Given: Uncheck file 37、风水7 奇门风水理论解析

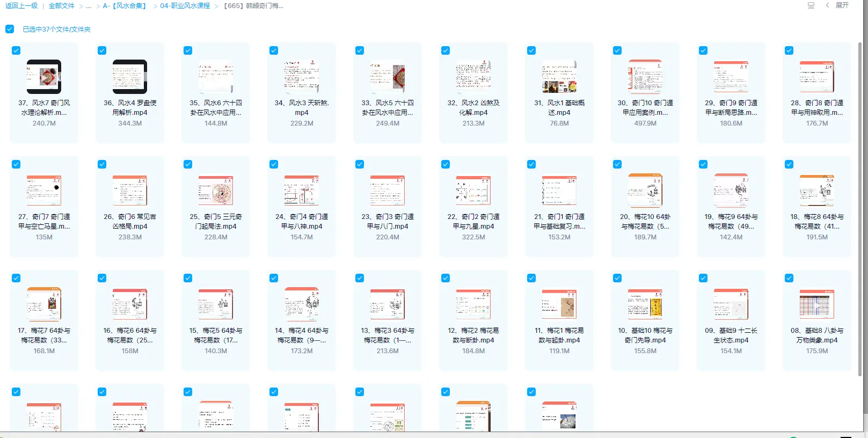Looking at the screenshot, I should pyautogui.click(x=16, y=50).
